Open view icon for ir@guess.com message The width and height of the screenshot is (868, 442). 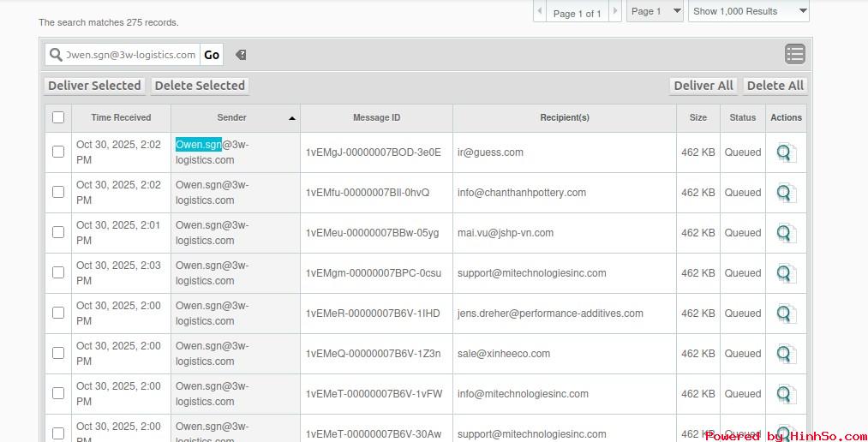pyautogui.click(x=786, y=152)
